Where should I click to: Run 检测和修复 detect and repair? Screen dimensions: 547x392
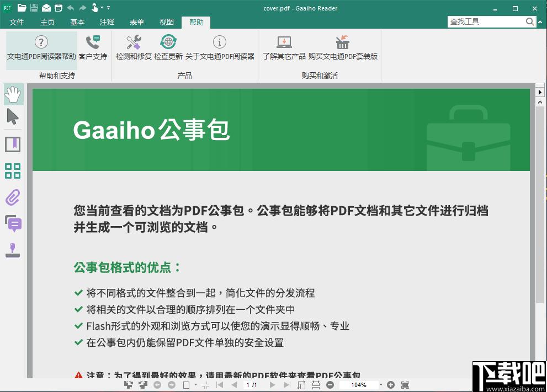click(x=134, y=48)
